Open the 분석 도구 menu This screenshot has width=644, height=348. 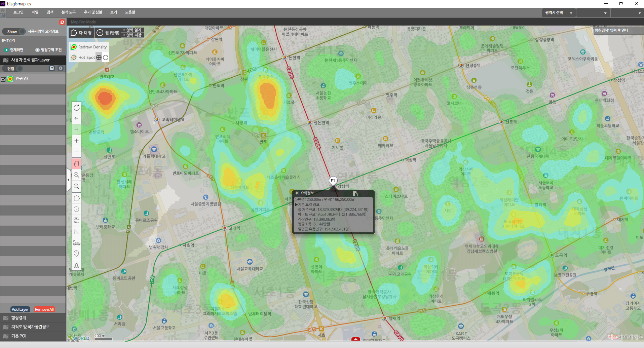(69, 12)
